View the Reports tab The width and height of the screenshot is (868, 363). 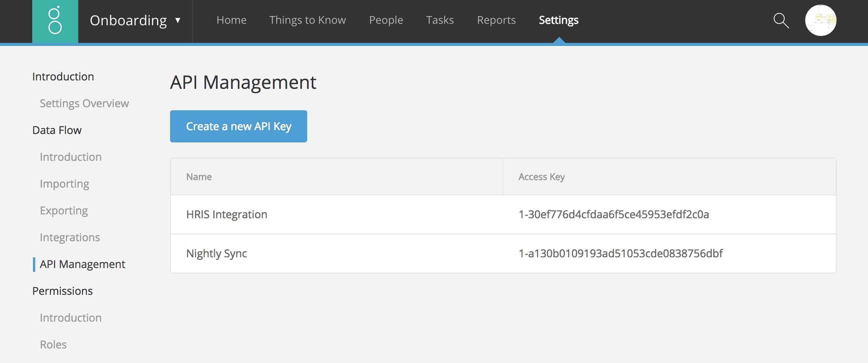[496, 20]
